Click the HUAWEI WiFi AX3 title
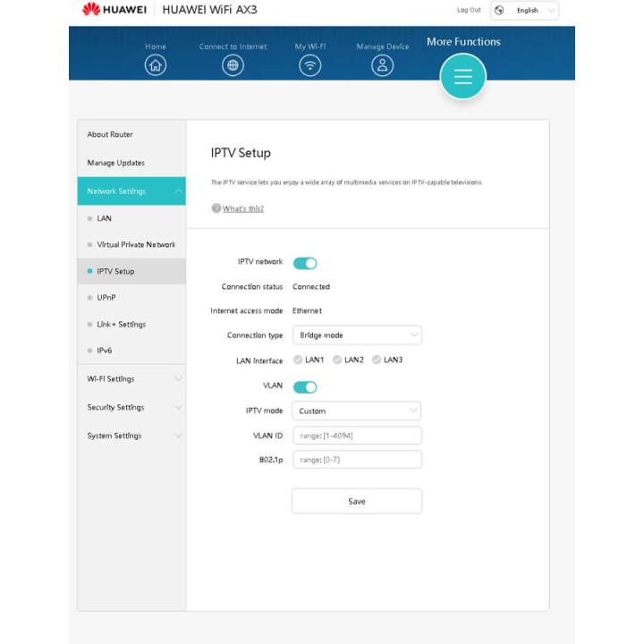Image resolution: width=644 pixels, height=644 pixels. 209,10
